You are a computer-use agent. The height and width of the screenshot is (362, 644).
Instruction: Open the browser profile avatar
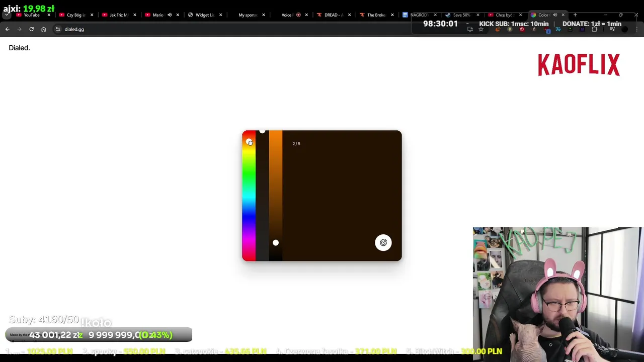[624, 29]
